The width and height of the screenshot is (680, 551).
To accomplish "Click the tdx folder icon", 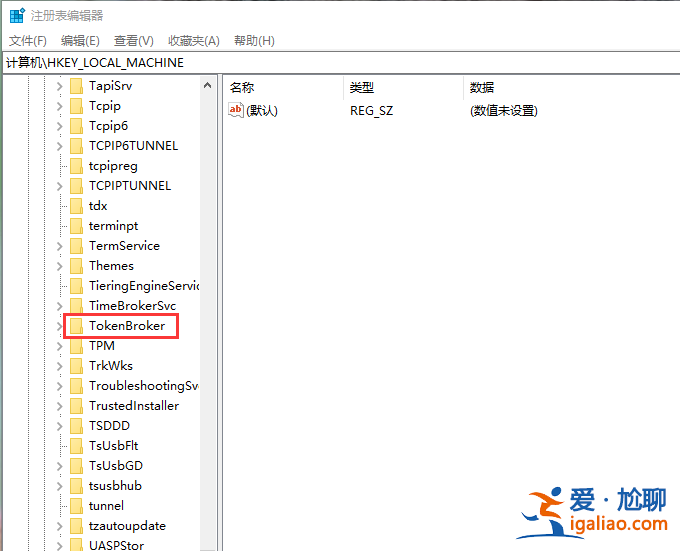I will pos(76,206).
